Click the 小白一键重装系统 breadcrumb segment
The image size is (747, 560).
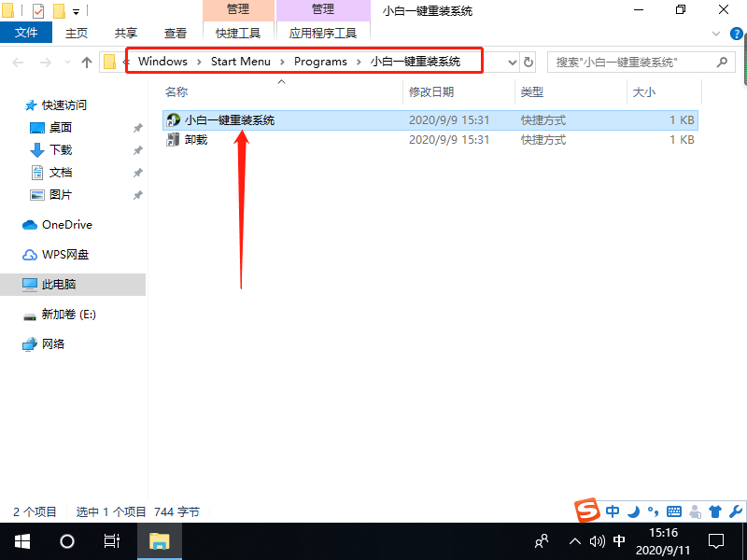(x=416, y=62)
